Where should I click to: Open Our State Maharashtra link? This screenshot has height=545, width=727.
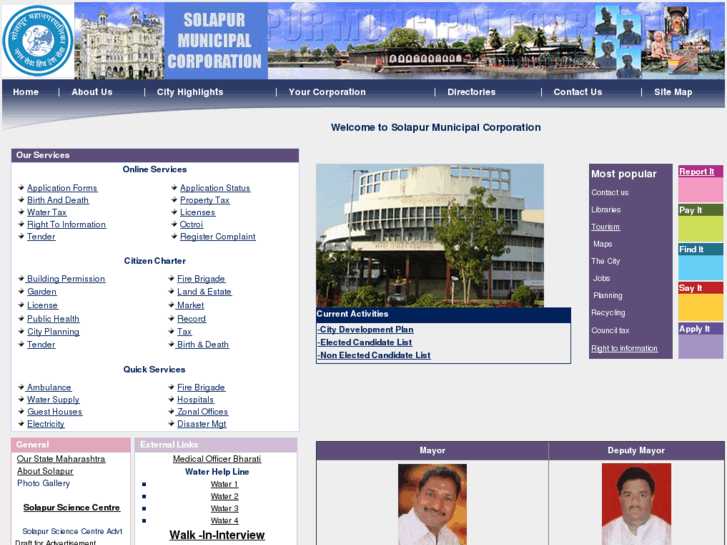click(61, 459)
